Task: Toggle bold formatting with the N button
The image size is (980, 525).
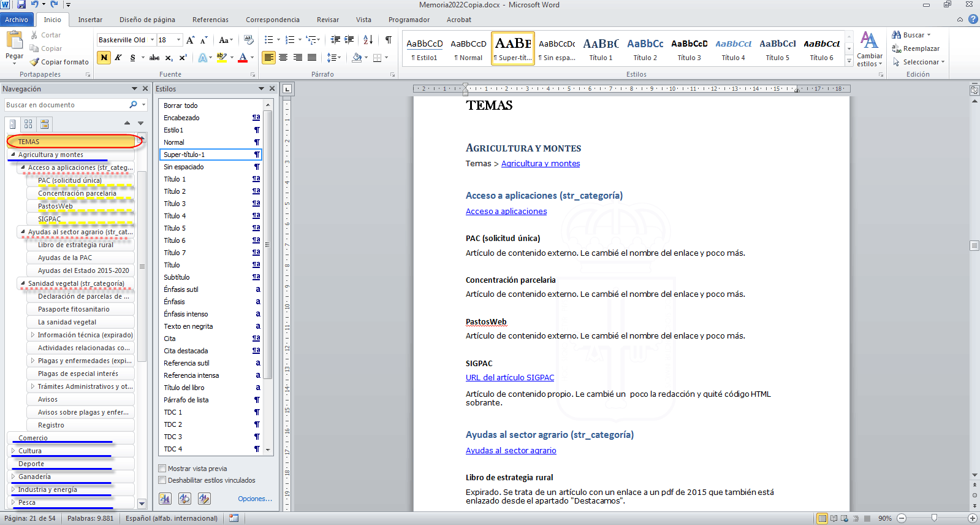Action: tap(104, 58)
